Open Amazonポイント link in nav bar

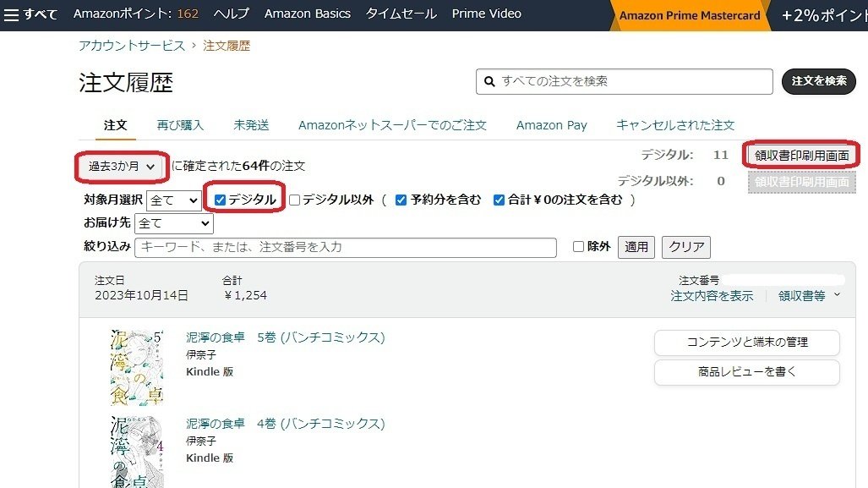coord(135,14)
